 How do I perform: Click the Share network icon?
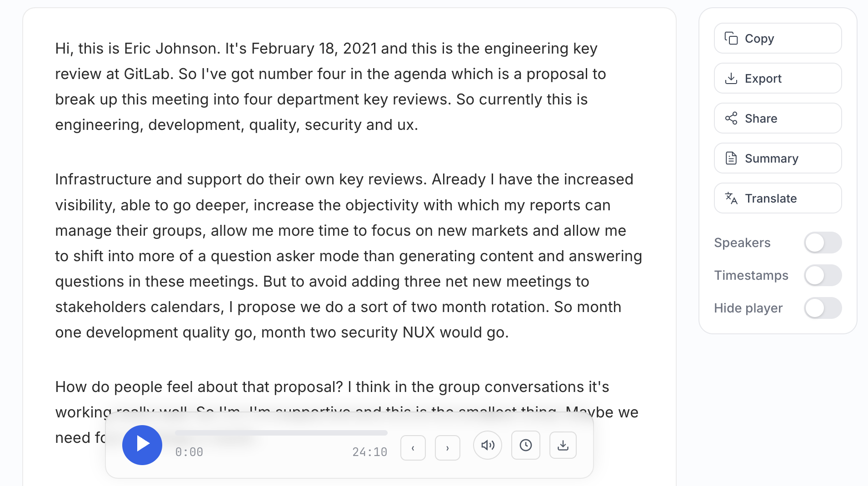731,118
